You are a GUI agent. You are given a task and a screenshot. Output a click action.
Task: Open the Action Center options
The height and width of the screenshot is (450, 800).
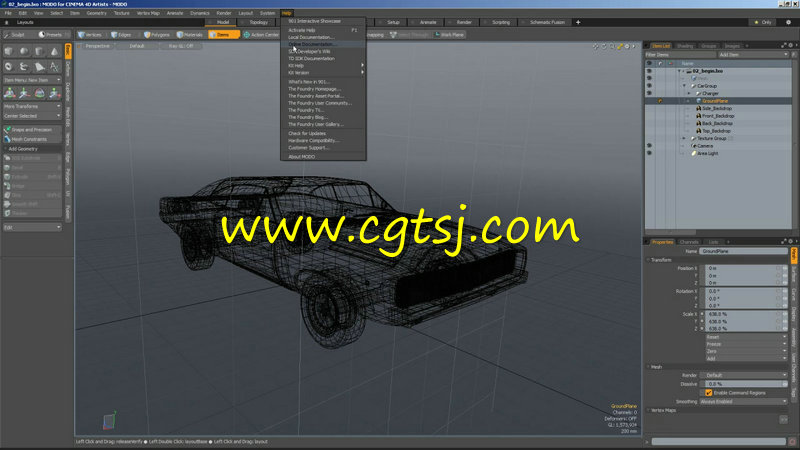point(261,35)
